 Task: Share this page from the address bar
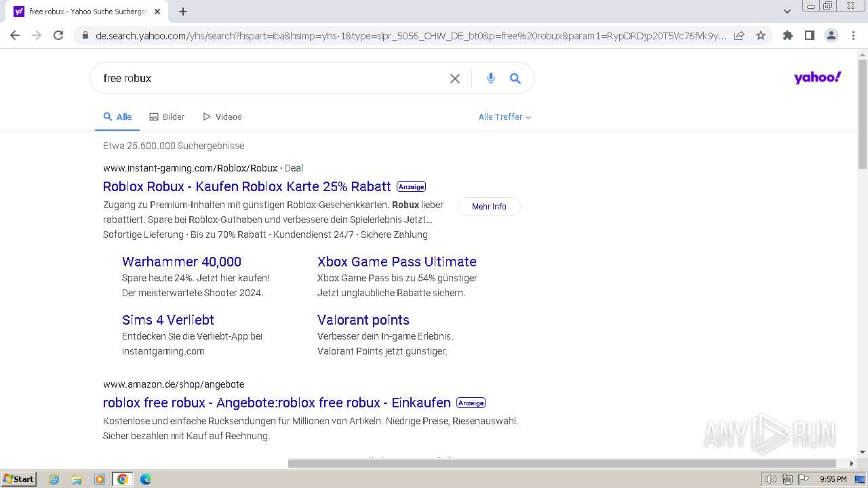739,36
